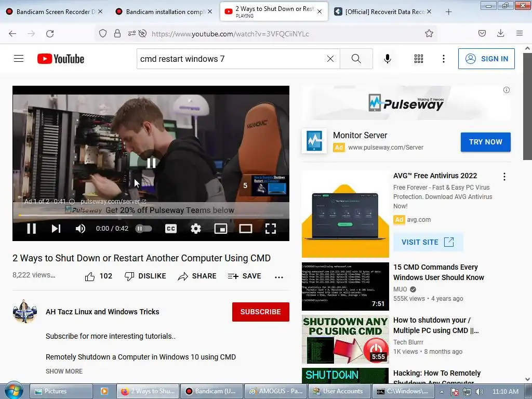The height and width of the screenshot is (399, 532).
Task: Show site security padlock info
Action: tap(117, 34)
